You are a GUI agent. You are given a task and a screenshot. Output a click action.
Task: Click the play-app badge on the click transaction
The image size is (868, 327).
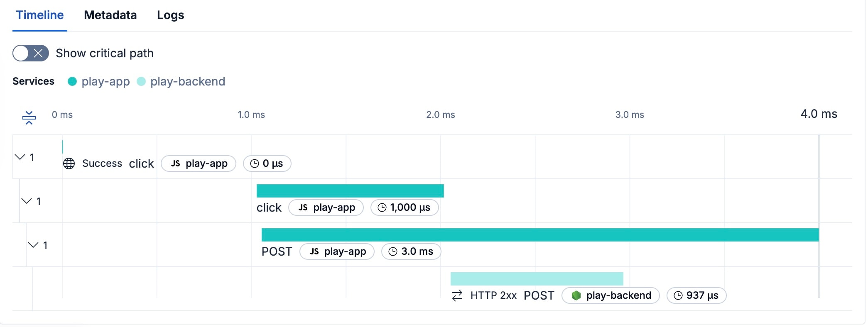pyautogui.click(x=199, y=163)
